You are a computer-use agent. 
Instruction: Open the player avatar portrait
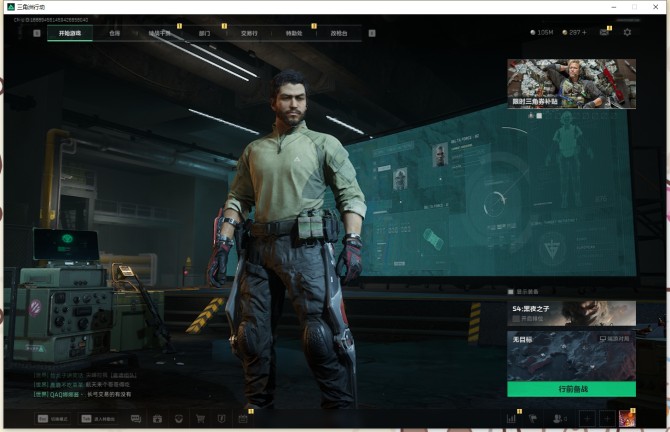click(x=627, y=418)
